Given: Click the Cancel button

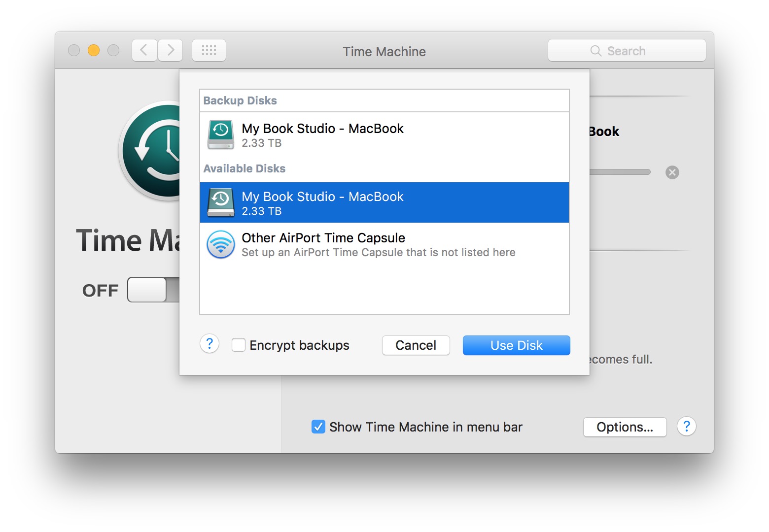Looking at the screenshot, I should point(416,345).
